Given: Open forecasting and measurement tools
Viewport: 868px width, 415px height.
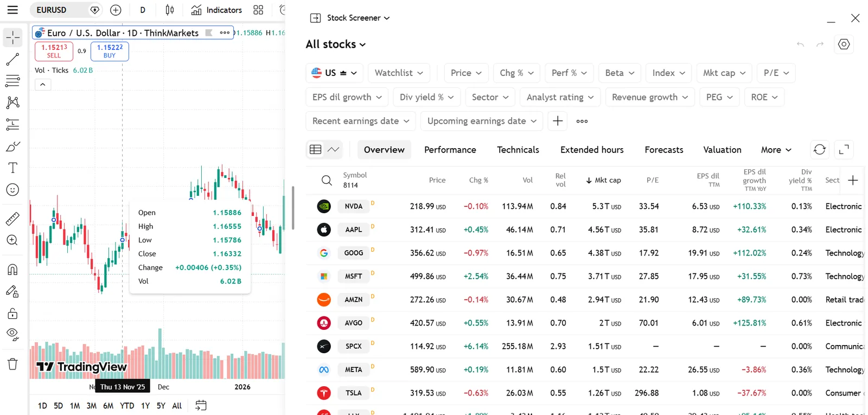Looking at the screenshot, I should point(12,124).
